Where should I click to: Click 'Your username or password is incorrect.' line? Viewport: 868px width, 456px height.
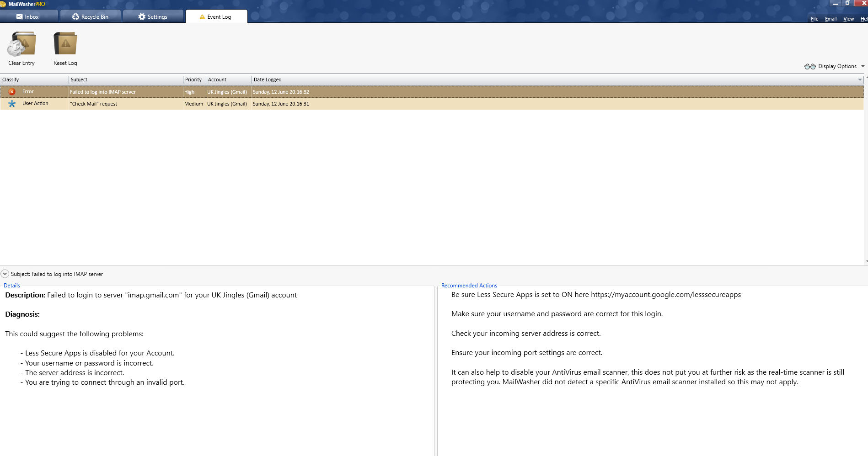[89, 363]
